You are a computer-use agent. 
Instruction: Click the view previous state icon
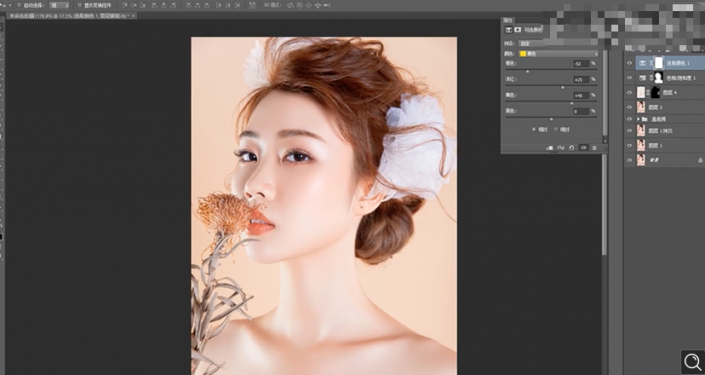(561, 148)
